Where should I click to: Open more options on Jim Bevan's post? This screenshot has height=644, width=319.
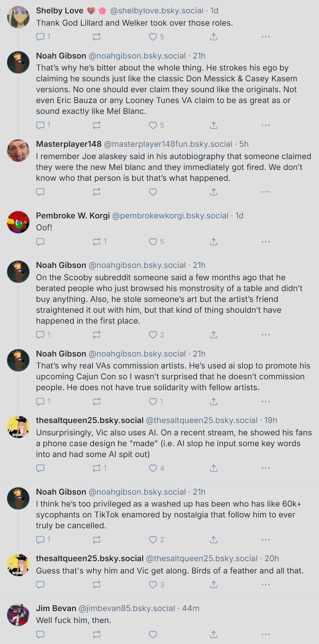(266, 634)
